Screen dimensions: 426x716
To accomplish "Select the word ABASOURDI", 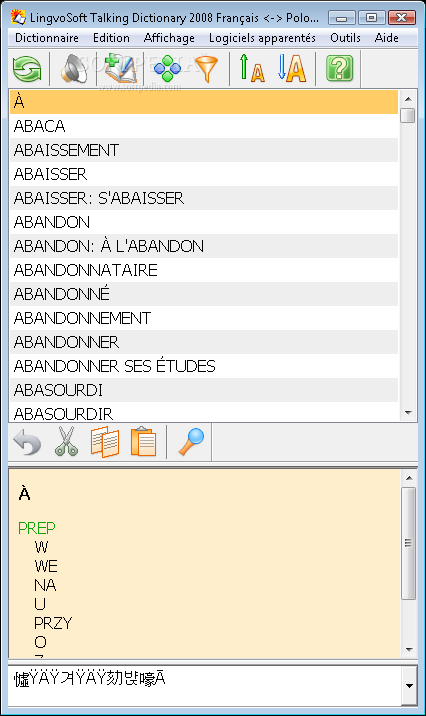I will click(204, 390).
